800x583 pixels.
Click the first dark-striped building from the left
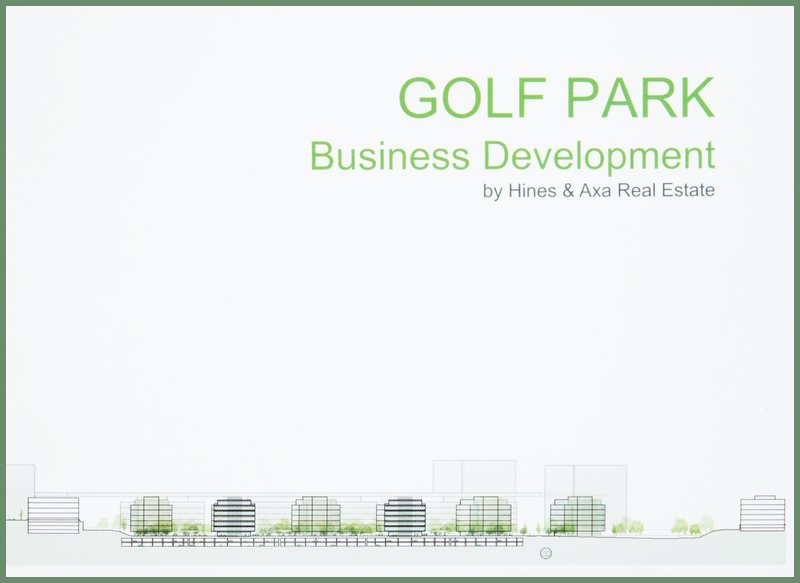tap(233, 516)
